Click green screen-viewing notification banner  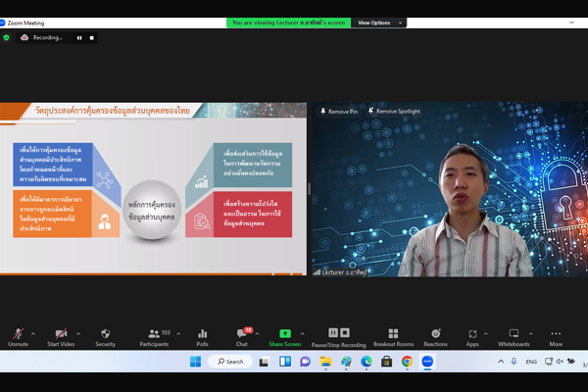point(289,23)
